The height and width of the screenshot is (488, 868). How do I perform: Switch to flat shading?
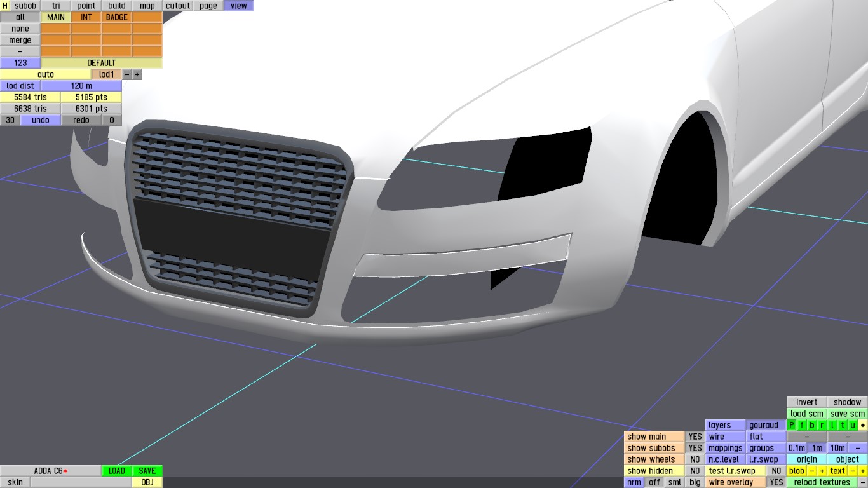(x=766, y=437)
